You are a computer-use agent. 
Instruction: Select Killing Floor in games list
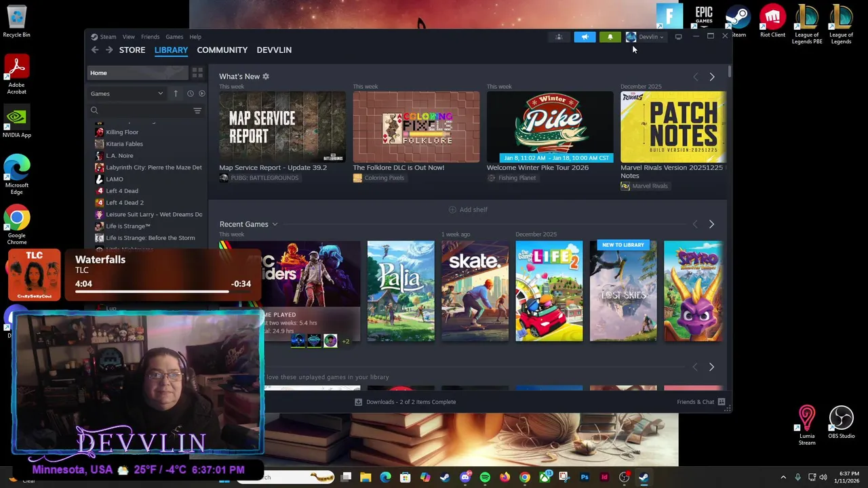pos(122,132)
